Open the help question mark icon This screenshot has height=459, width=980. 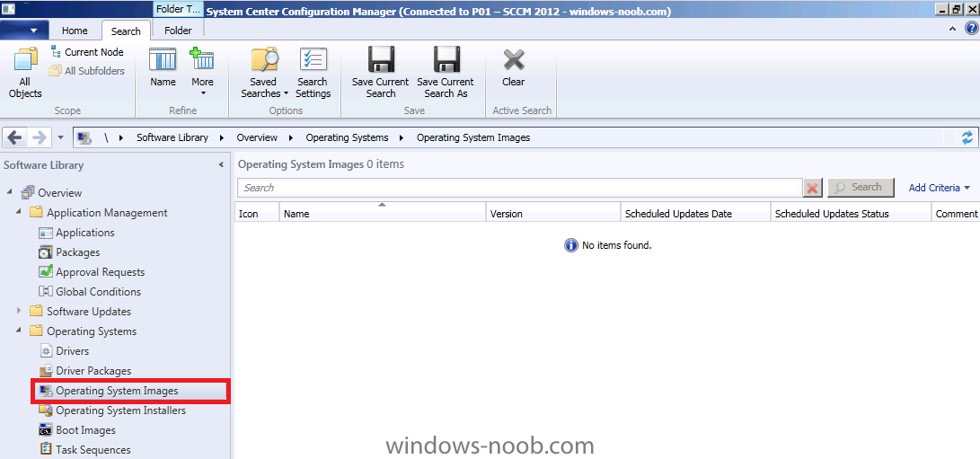[971, 29]
